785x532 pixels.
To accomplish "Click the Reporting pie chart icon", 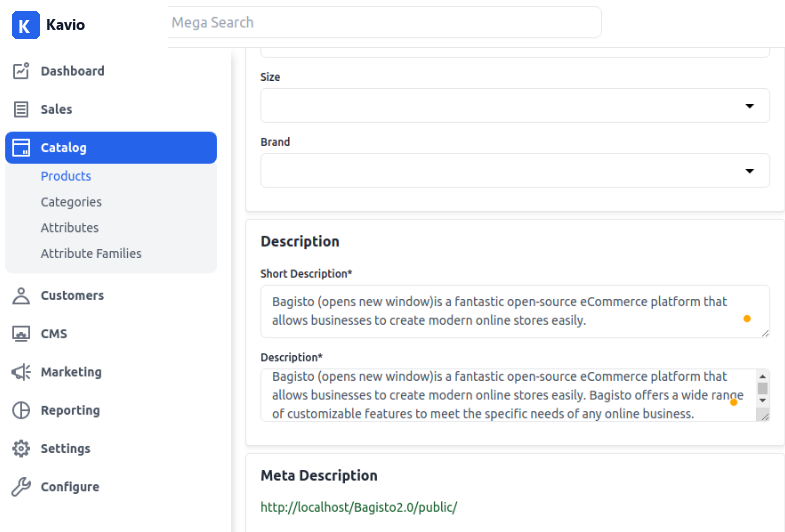I will pyautogui.click(x=21, y=410).
